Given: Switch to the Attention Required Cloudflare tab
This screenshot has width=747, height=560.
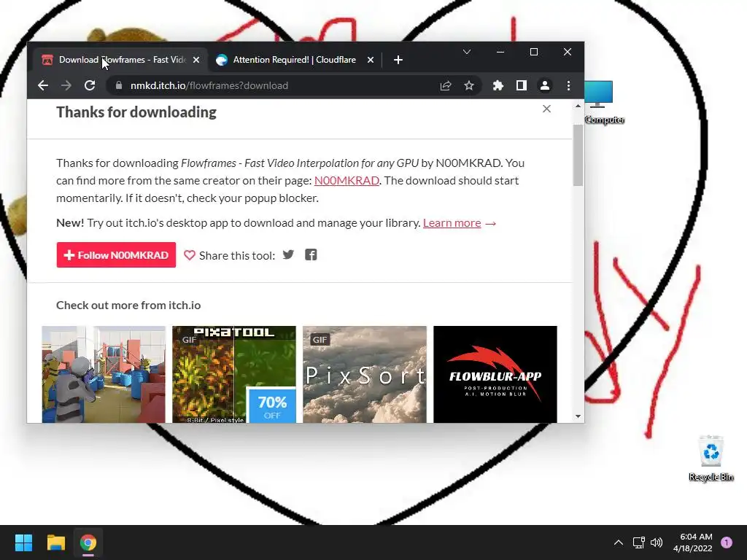Looking at the screenshot, I should [294, 60].
